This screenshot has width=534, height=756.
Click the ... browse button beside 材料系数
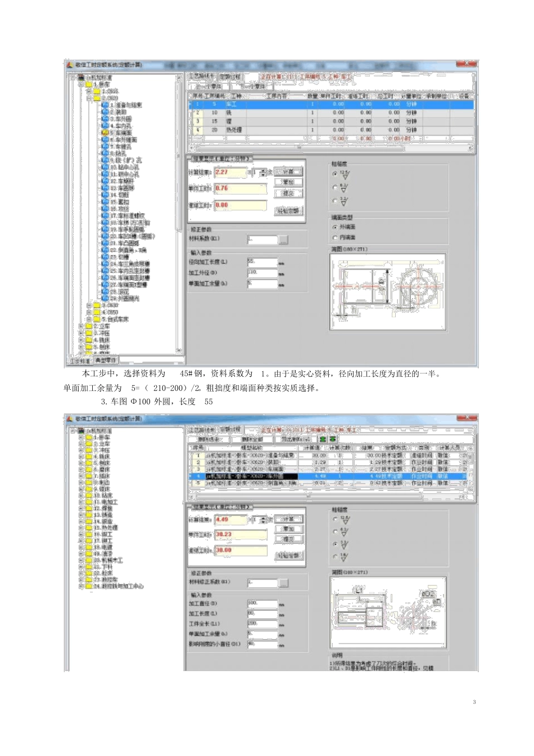pos(283,240)
